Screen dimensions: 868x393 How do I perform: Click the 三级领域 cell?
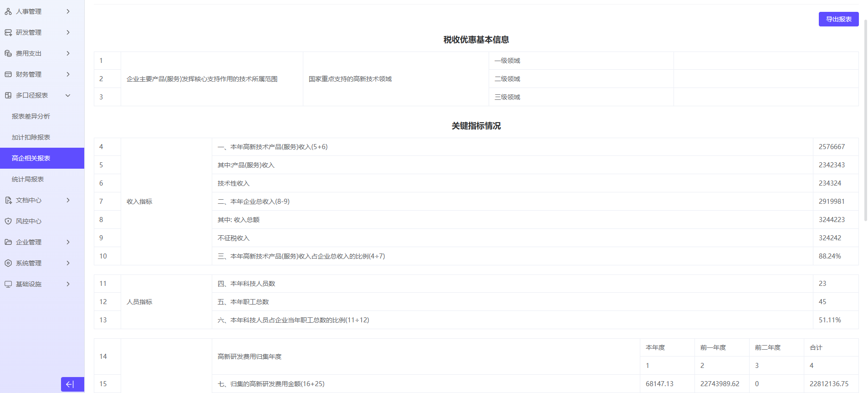pyautogui.click(x=581, y=97)
